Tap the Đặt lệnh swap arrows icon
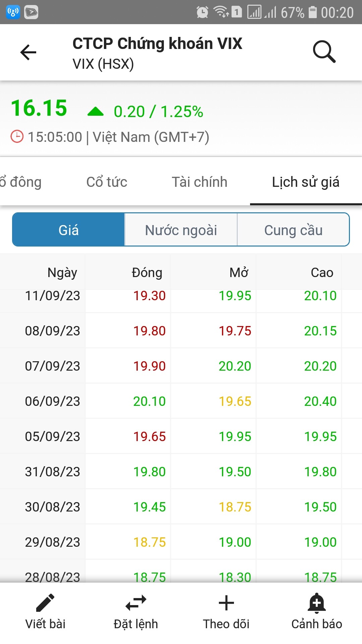 136,603
